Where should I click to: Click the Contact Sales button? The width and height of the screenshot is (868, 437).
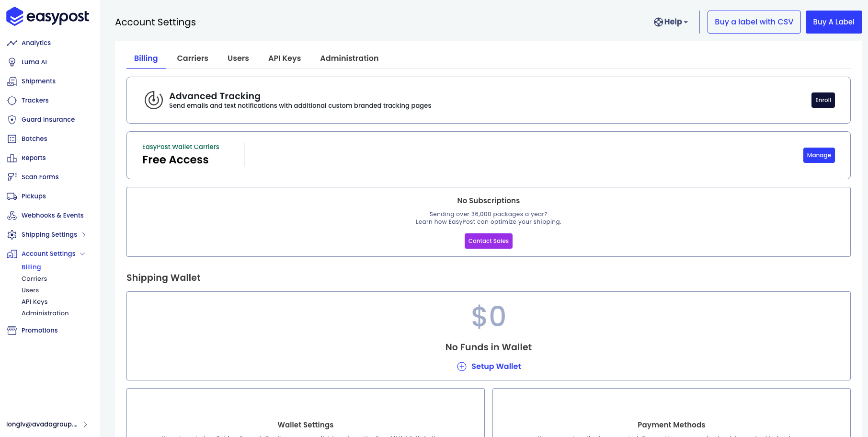click(488, 241)
